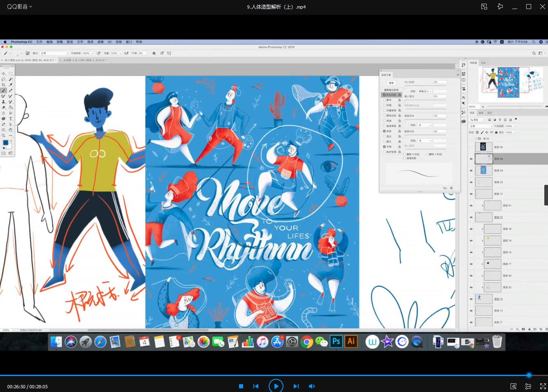548x392 pixels.
Task: Hide layer 图层 84 with eye icon
Action: tap(471, 171)
